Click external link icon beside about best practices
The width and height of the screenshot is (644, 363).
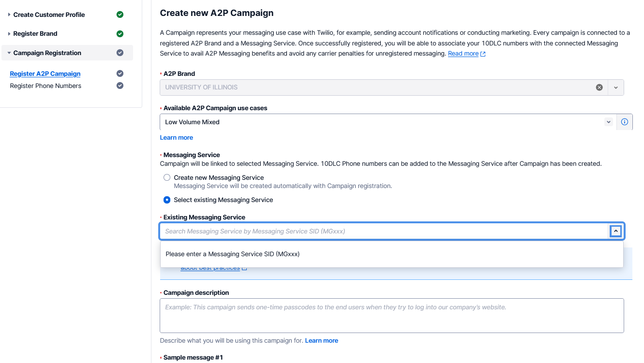(x=244, y=267)
